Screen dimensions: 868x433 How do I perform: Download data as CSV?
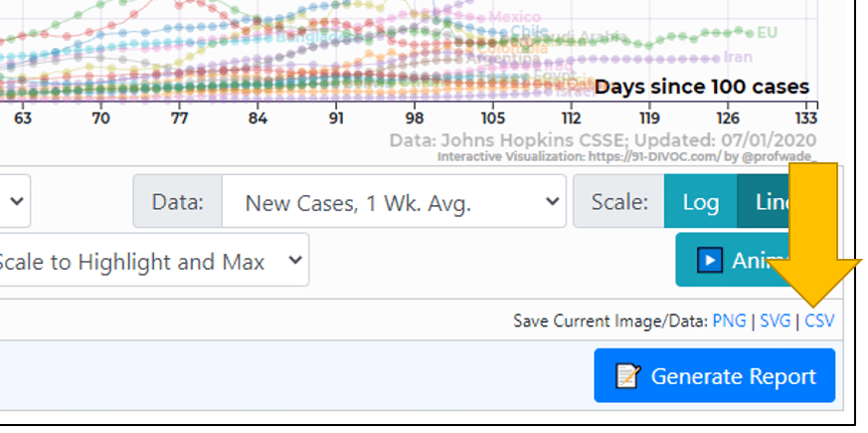click(x=819, y=321)
